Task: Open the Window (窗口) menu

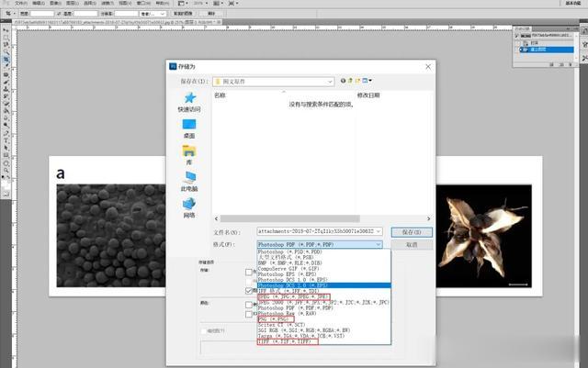Action: tap(143, 3)
